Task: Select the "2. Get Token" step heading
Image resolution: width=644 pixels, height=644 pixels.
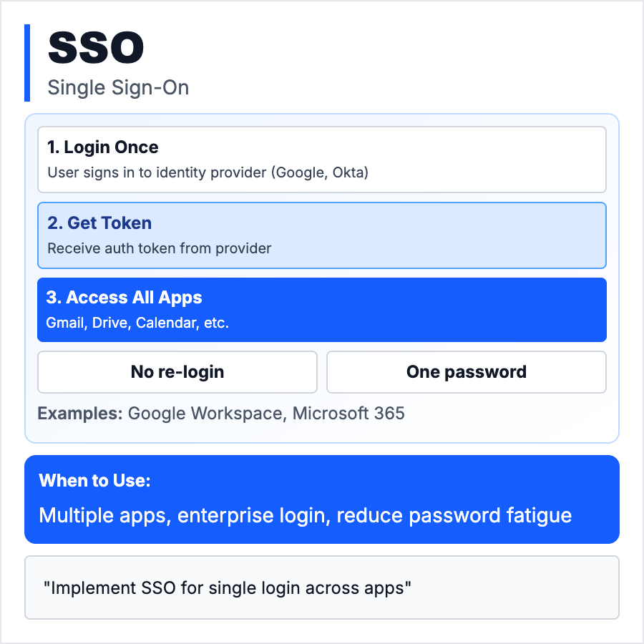Action: click(99, 223)
